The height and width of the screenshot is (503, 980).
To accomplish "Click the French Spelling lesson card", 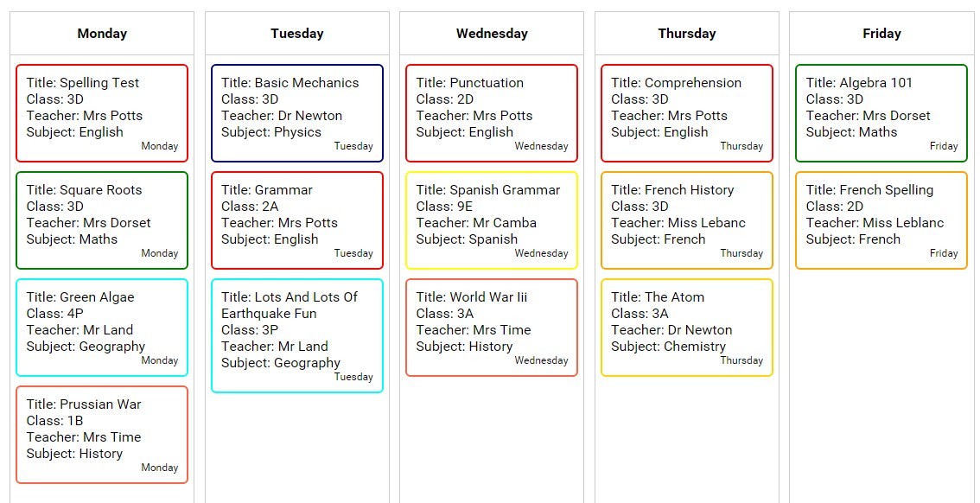I will click(881, 220).
